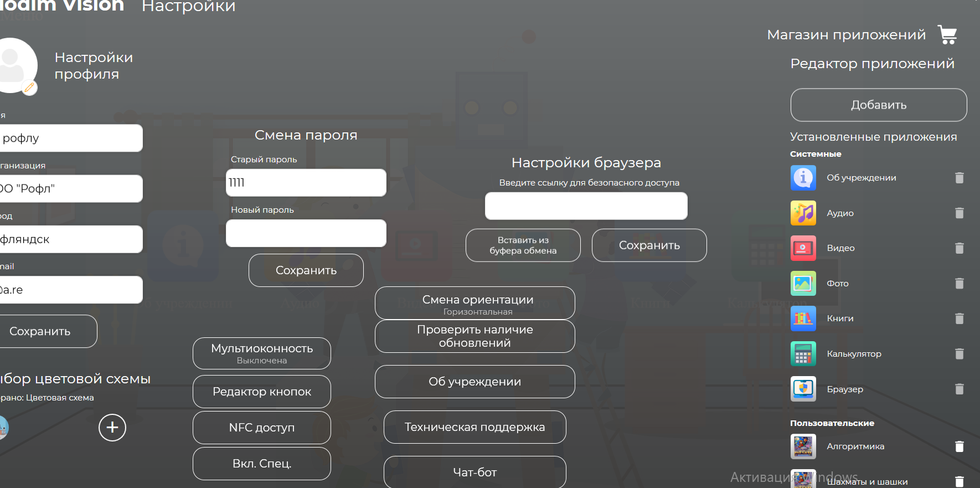
Task: Click the name field containing рофлу
Action: pyautogui.click(x=71, y=138)
